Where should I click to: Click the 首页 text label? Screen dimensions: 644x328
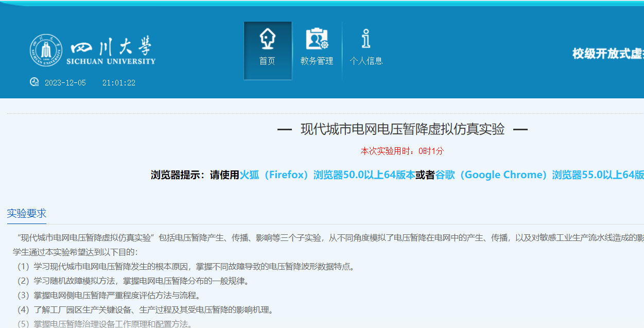(267, 61)
